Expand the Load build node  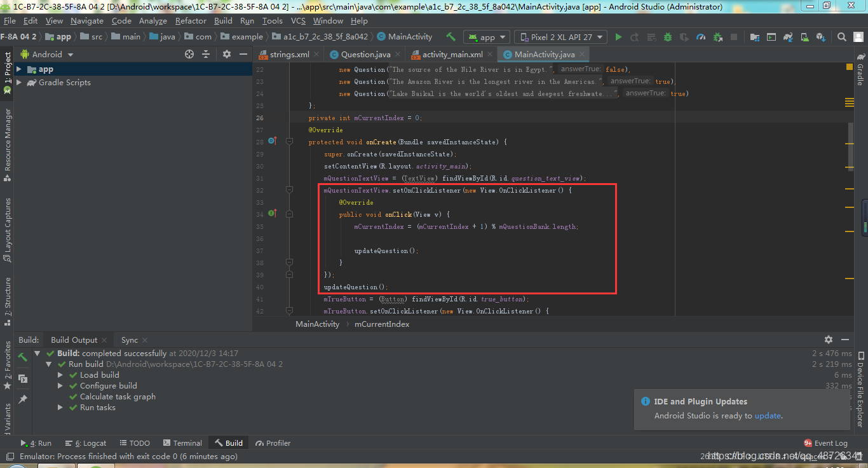click(60, 375)
